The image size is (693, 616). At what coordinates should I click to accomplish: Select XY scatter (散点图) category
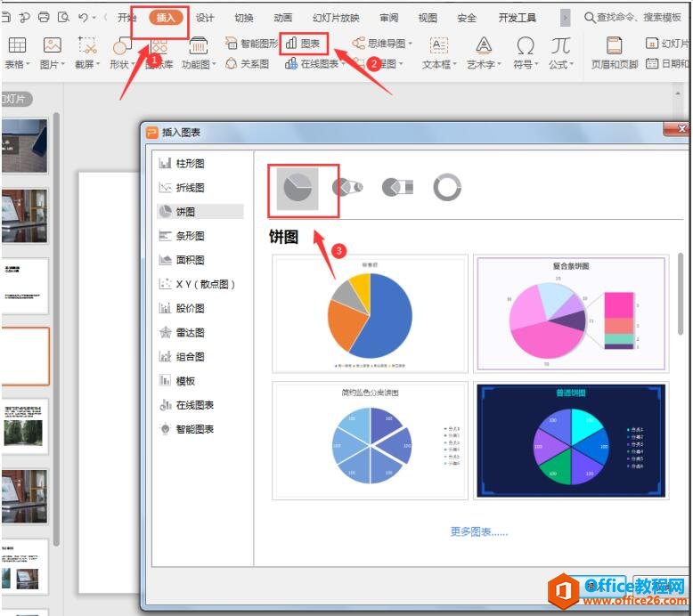(x=200, y=284)
